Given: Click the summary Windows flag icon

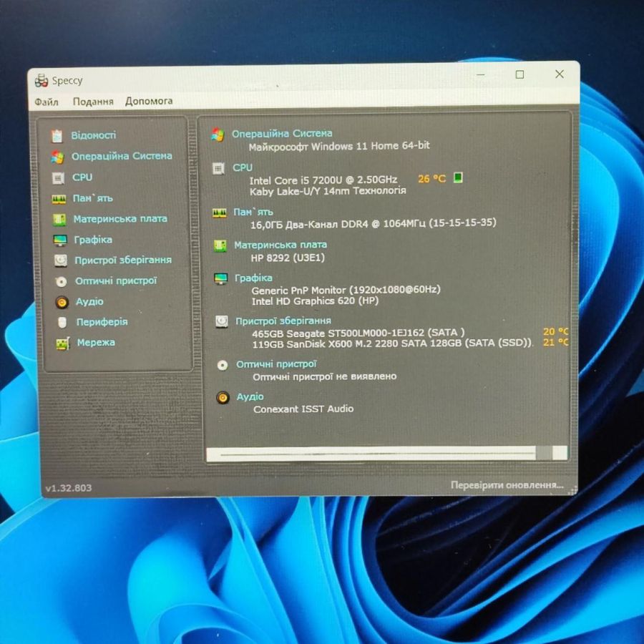Looking at the screenshot, I should pyautogui.click(x=218, y=135).
